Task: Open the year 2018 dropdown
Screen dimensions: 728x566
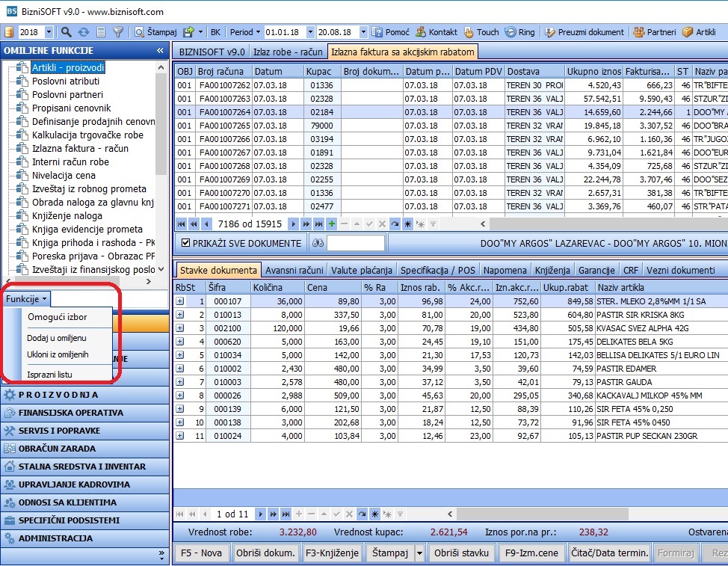Action: (49, 32)
